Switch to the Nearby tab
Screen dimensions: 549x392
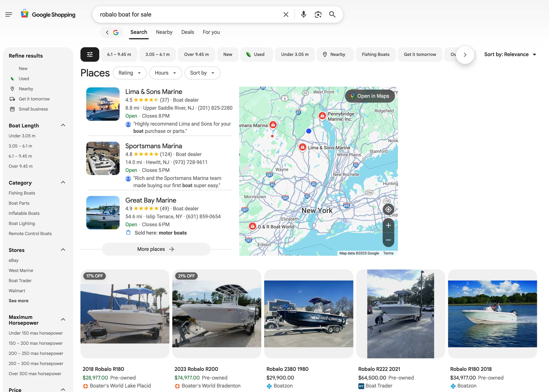(164, 32)
